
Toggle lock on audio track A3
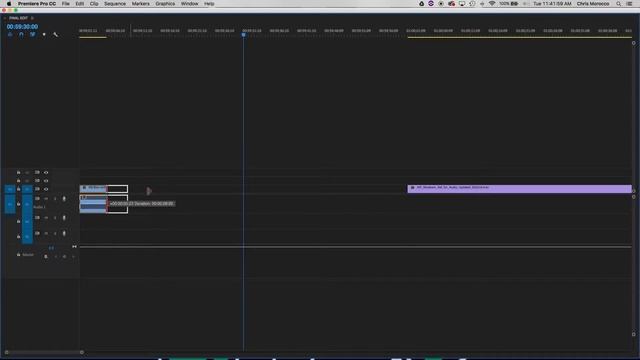point(18,236)
